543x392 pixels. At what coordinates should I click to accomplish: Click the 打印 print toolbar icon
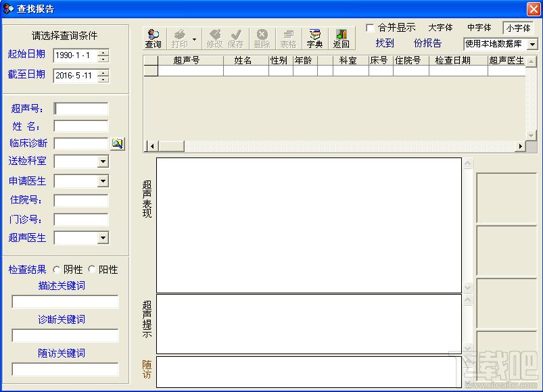click(179, 39)
